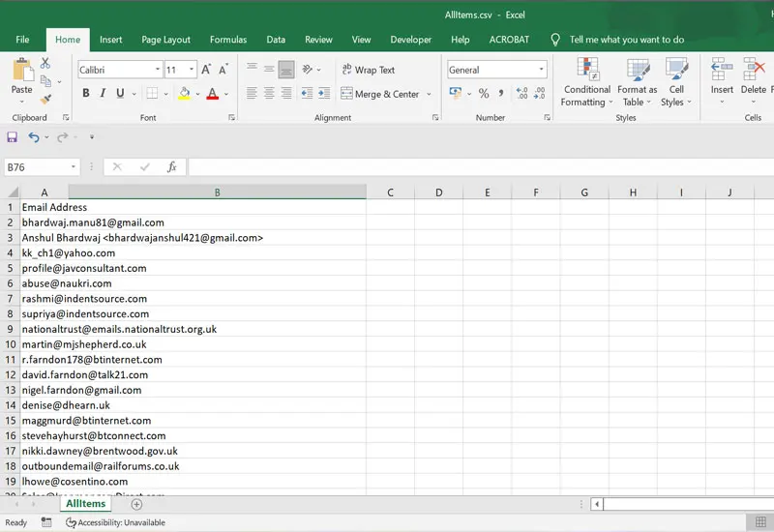Click the Align Left icon
The height and width of the screenshot is (532, 774).
pos(252,93)
